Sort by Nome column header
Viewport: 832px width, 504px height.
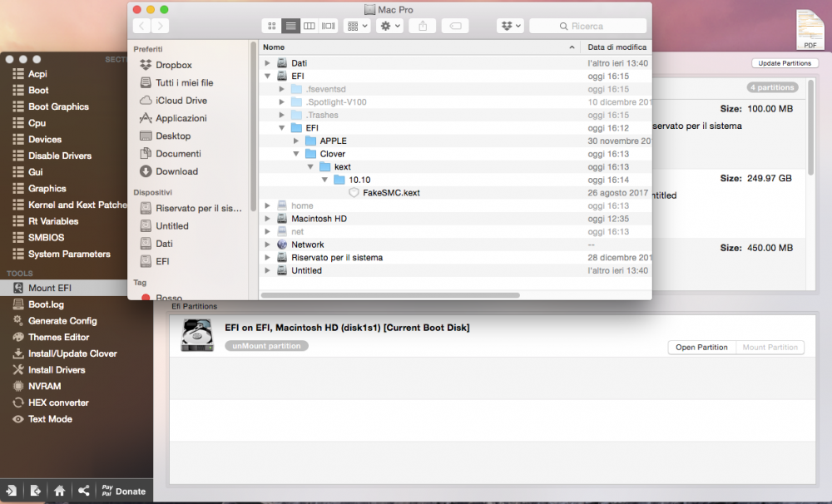tap(419, 47)
